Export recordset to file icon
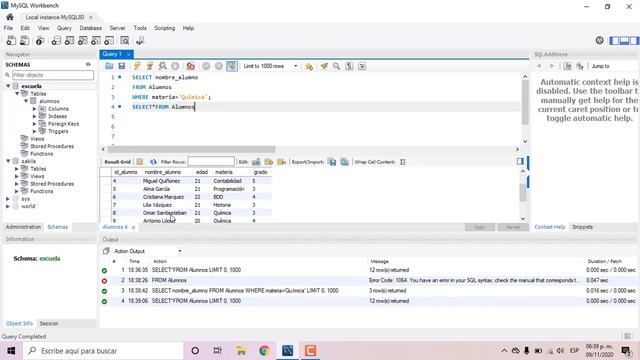 coord(332,162)
